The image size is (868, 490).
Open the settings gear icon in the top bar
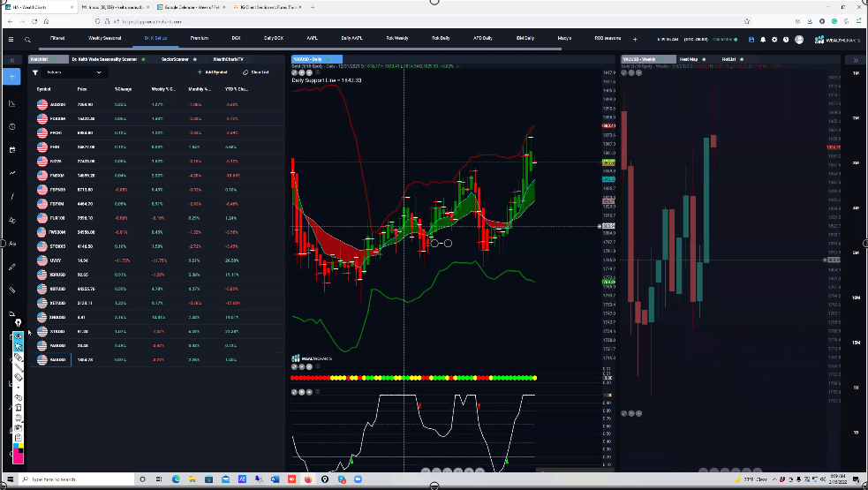pos(774,40)
